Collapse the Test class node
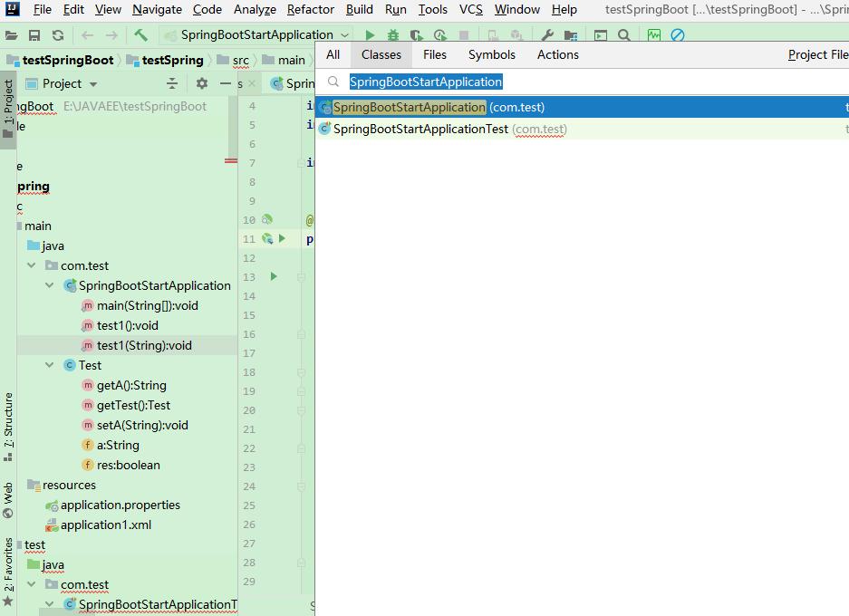Screen dimensions: 849x616 coord(50,365)
